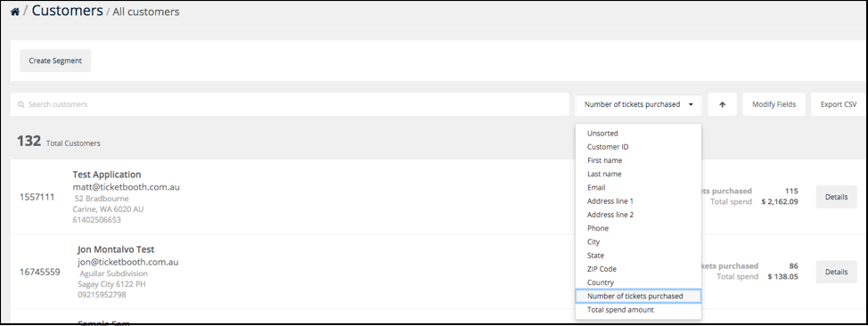The height and width of the screenshot is (326, 868).
Task: Open the Customers breadcrumb link
Action: (x=67, y=11)
